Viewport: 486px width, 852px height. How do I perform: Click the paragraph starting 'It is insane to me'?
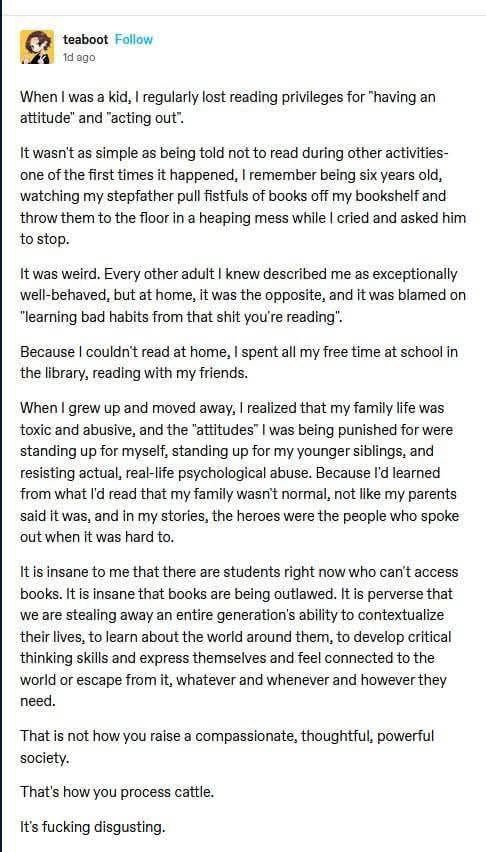pyautogui.click(x=239, y=636)
